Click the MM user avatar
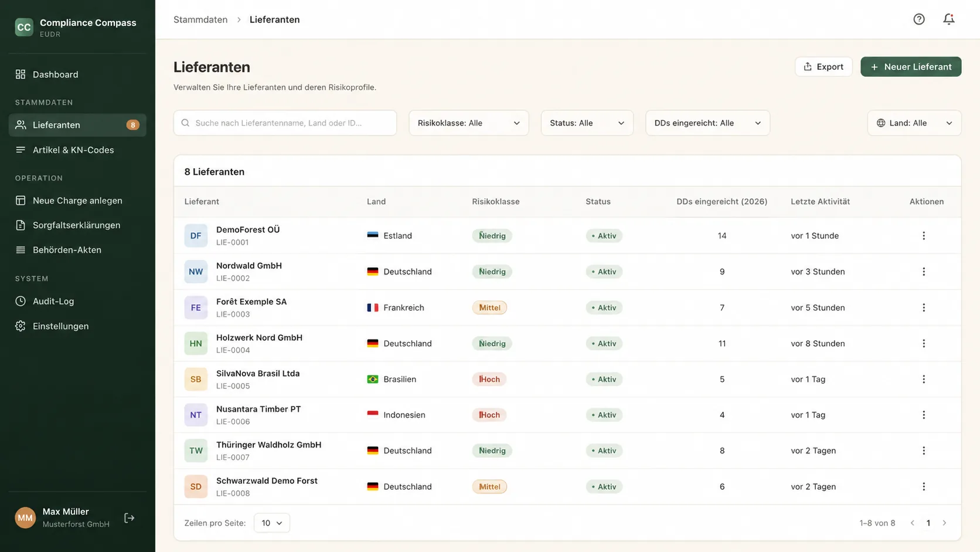 coord(25,518)
